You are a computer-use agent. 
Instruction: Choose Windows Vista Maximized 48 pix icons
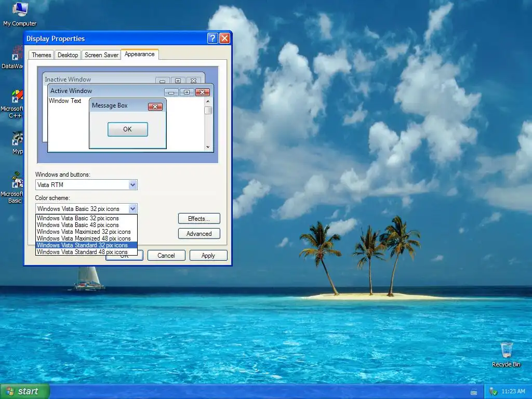[86, 238]
